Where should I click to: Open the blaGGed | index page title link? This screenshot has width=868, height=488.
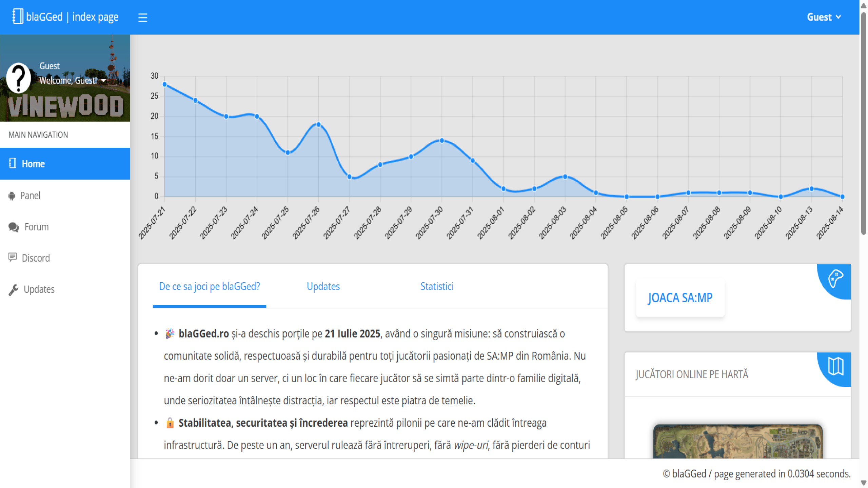72,17
